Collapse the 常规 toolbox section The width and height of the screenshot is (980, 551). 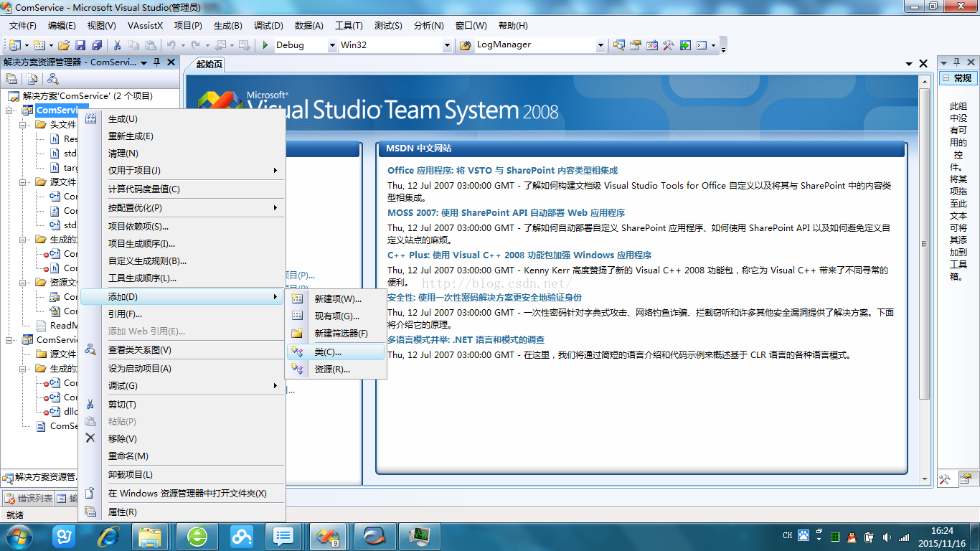coord(946,77)
